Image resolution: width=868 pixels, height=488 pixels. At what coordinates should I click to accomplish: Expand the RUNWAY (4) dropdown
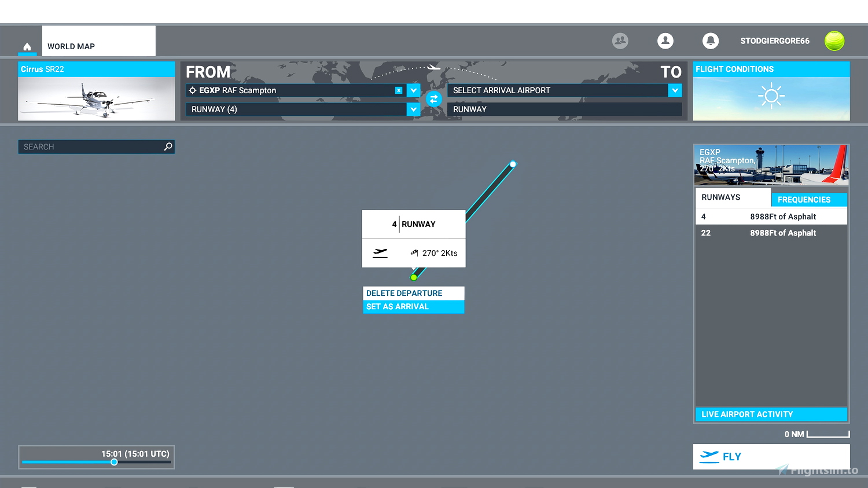pos(413,109)
